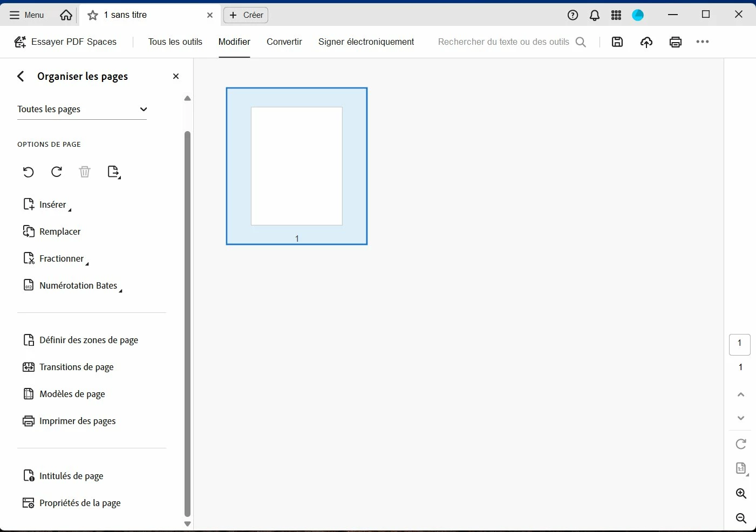Open the notifications bell

[x=595, y=15]
